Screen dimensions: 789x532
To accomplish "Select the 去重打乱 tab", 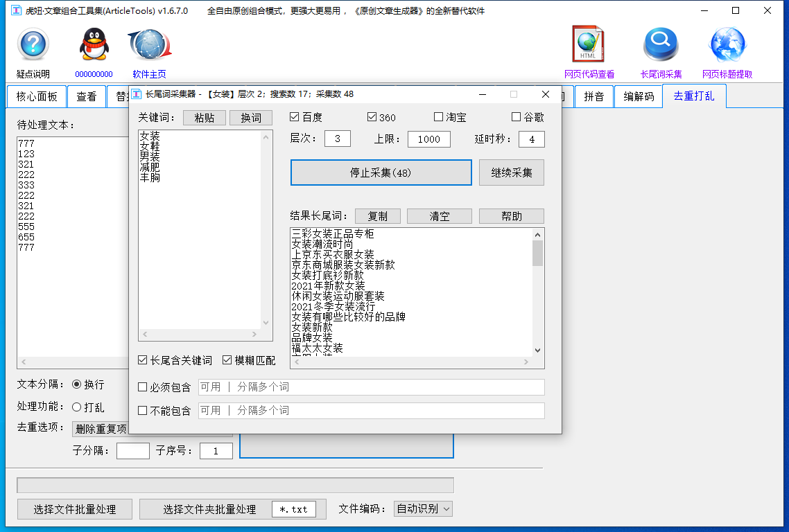I will pos(694,96).
